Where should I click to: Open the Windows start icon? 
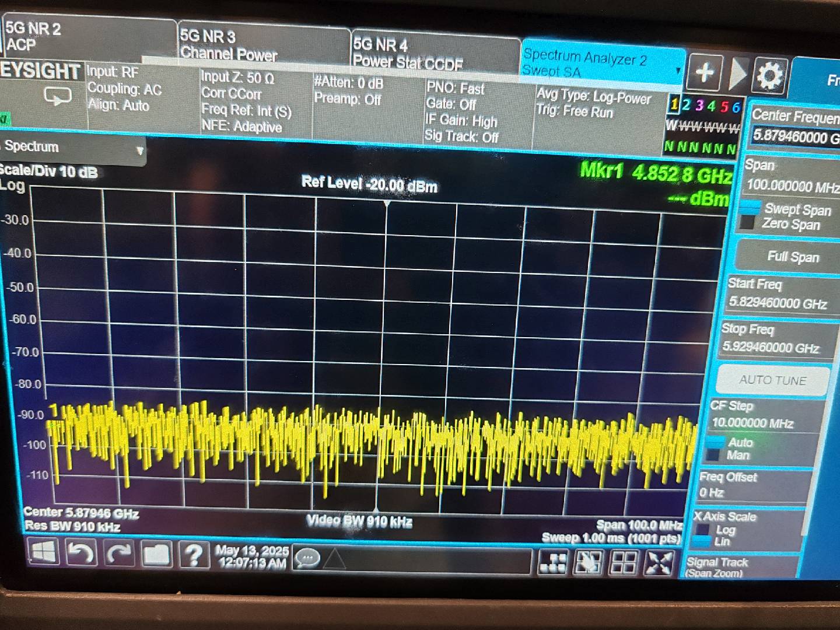[x=44, y=552]
